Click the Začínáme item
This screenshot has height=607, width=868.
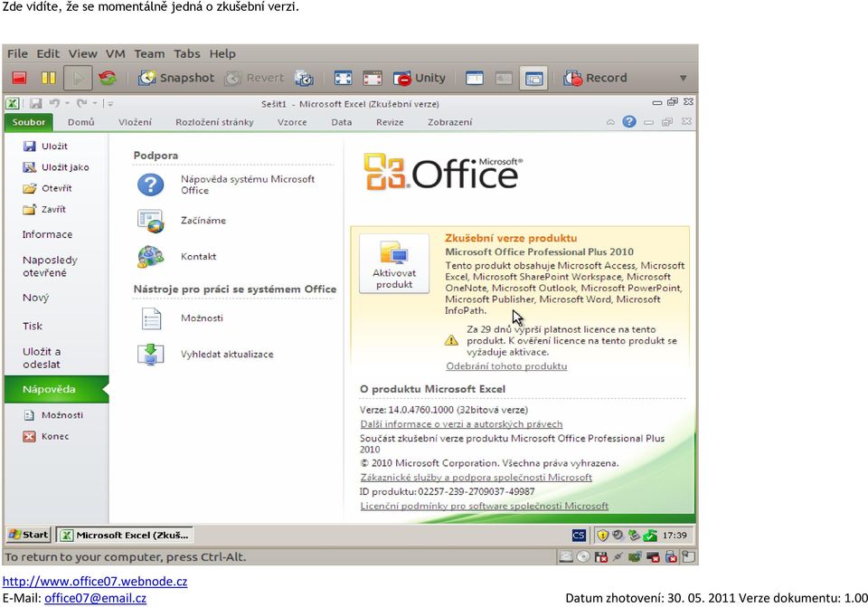click(182, 221)
